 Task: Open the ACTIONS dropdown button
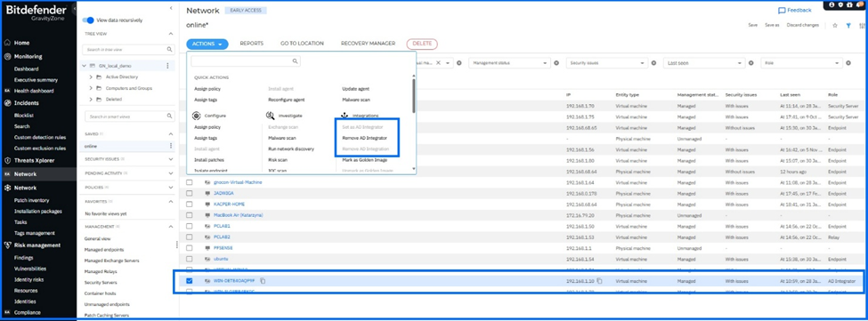207,44
